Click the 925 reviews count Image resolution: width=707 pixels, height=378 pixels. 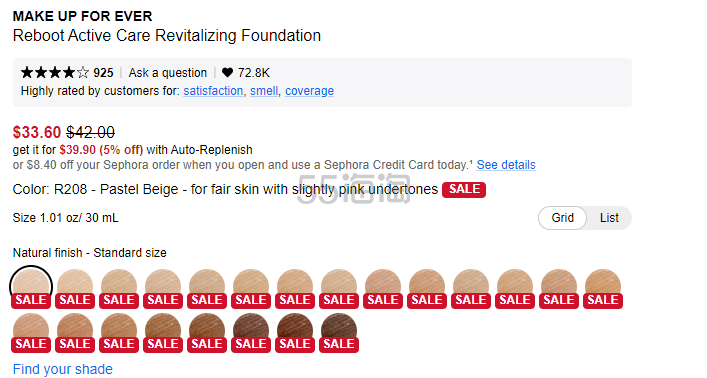pyautogui.click(x=103, y=73)
